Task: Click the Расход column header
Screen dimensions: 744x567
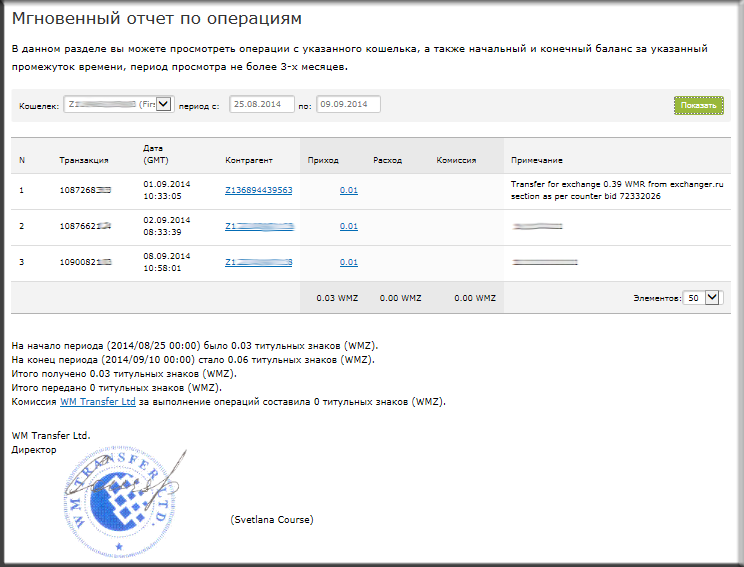Action: tap(387, 160)
